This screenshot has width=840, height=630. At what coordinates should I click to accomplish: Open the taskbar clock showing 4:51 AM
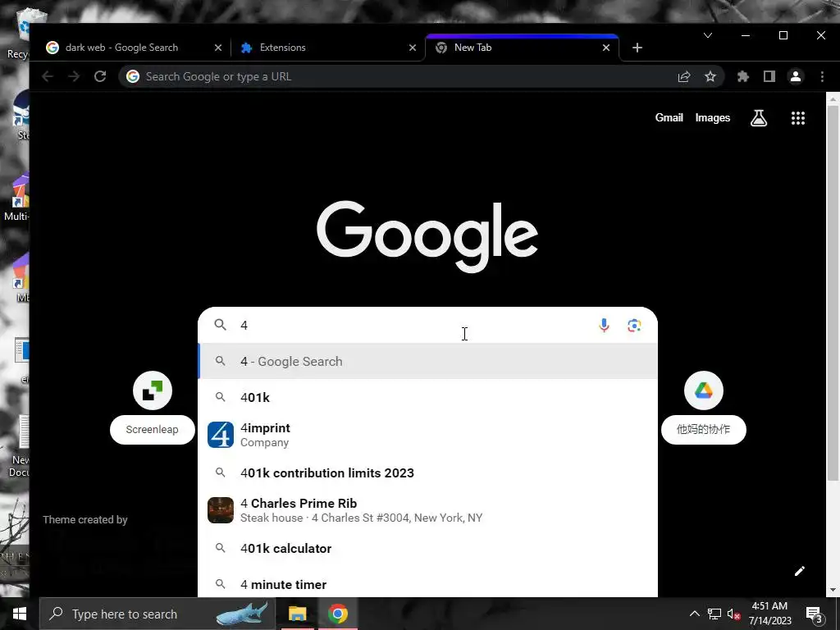769,614
